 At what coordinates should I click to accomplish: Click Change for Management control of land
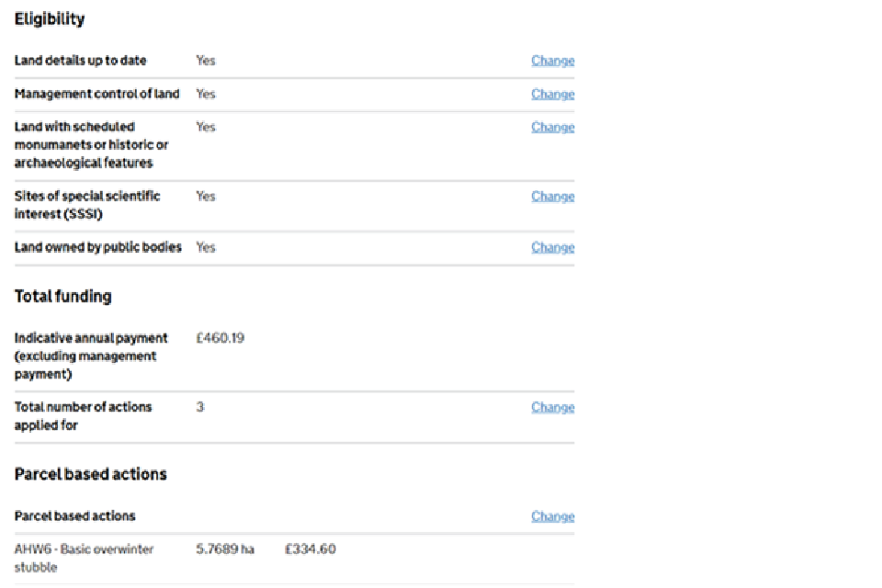point(552,94)
